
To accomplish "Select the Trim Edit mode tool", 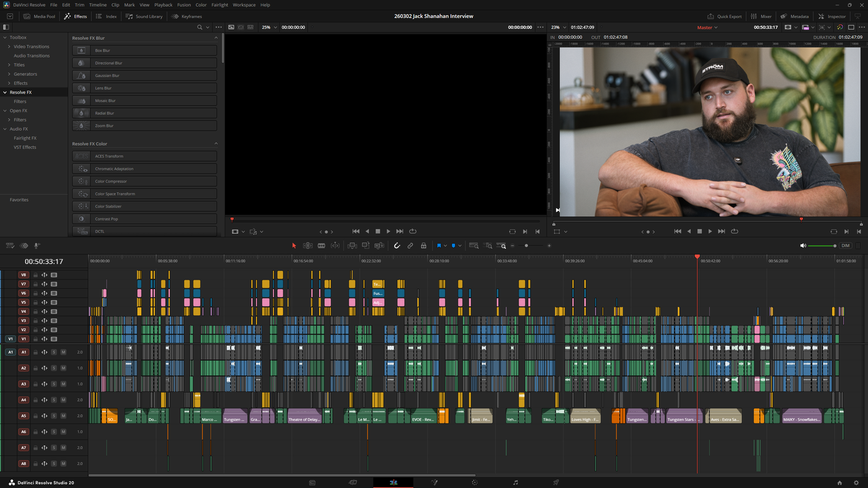I will point(307,245).
